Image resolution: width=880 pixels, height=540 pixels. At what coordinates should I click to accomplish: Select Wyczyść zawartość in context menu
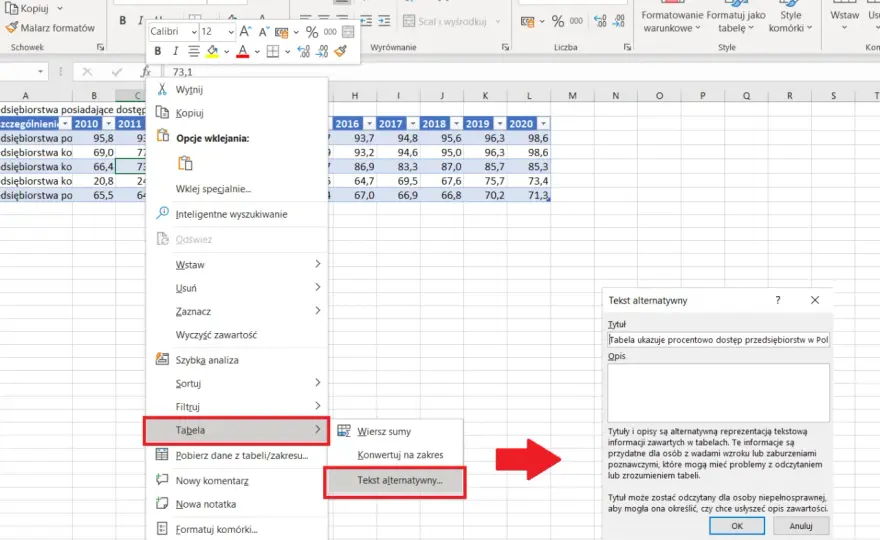(x=237, y=335)
